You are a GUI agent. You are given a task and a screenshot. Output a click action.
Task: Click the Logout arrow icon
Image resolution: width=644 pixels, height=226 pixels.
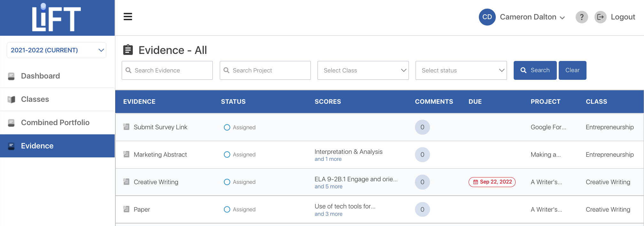point(600,17)
